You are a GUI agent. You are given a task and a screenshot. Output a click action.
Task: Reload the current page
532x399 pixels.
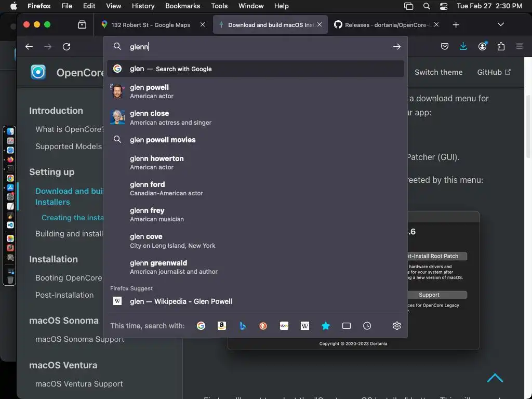(66, 46)
